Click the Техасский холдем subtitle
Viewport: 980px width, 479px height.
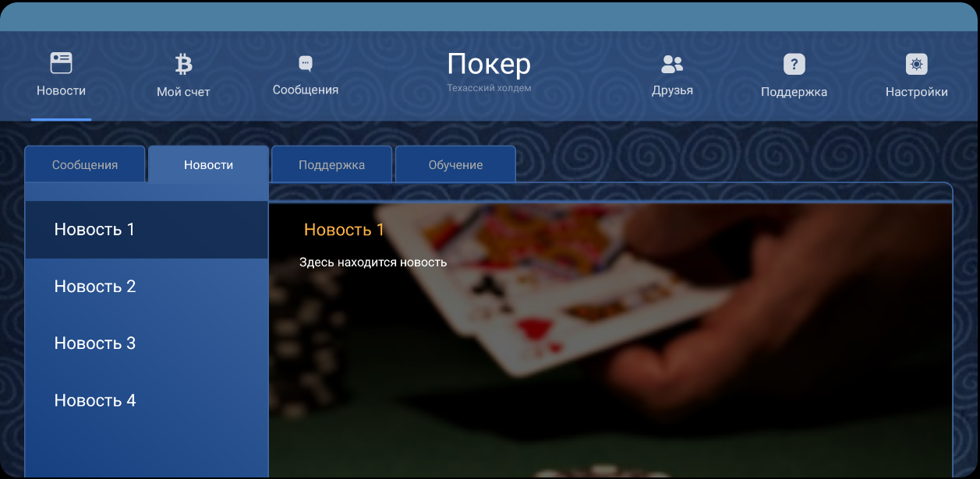tap(489, 88)
